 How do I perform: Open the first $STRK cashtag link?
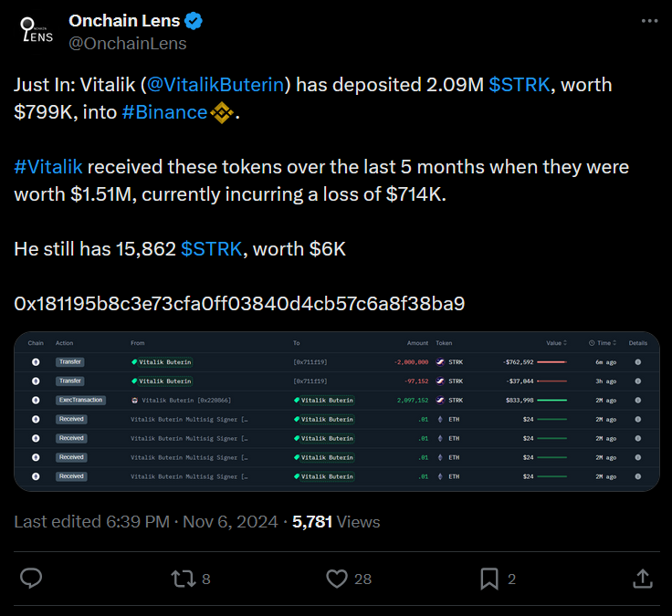tap(519, 85)
